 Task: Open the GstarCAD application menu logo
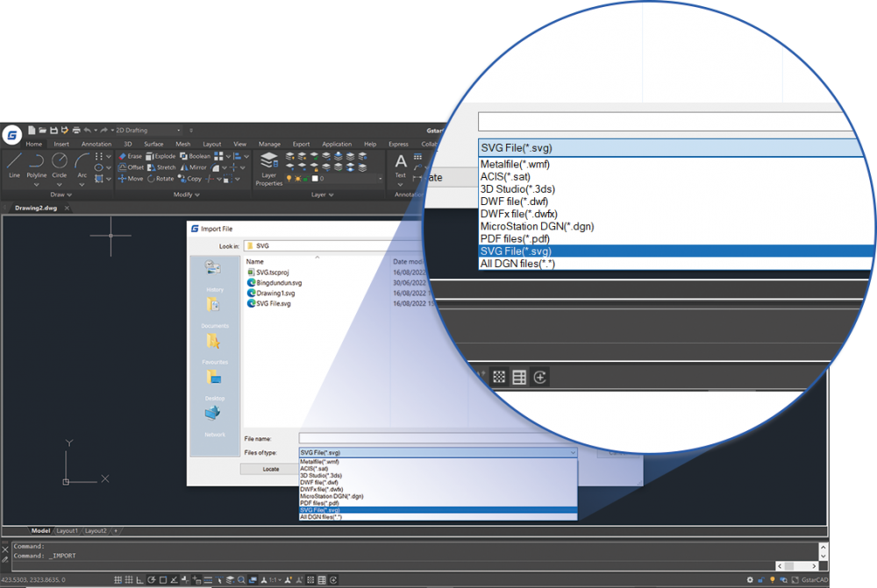(11, 135)
